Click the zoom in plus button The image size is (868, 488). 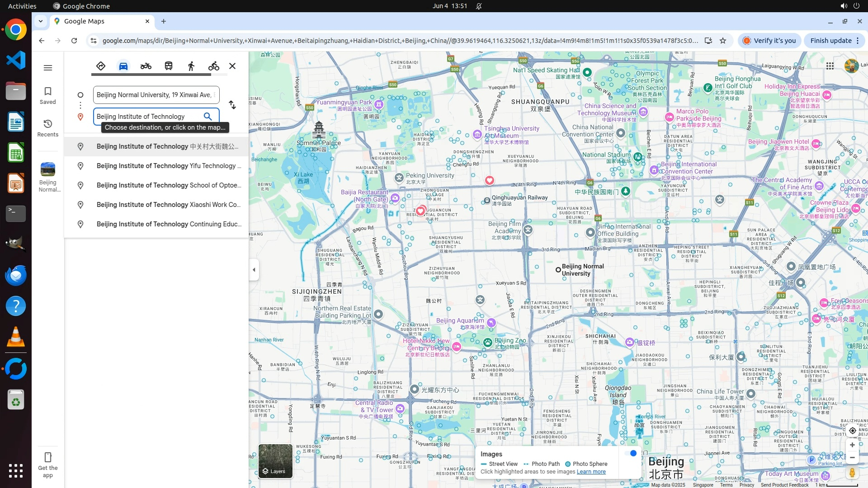click(x=852, y=445)
